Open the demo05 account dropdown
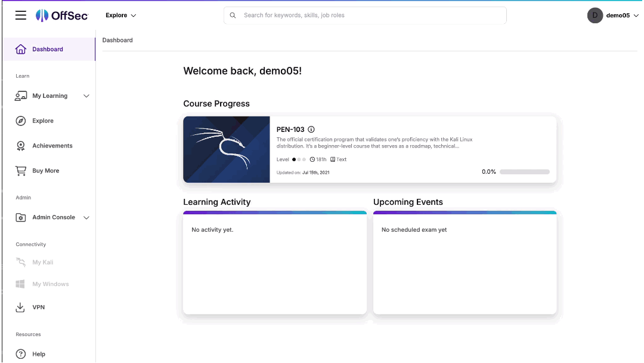Screen dimensions: 644x363 [622, 15]
